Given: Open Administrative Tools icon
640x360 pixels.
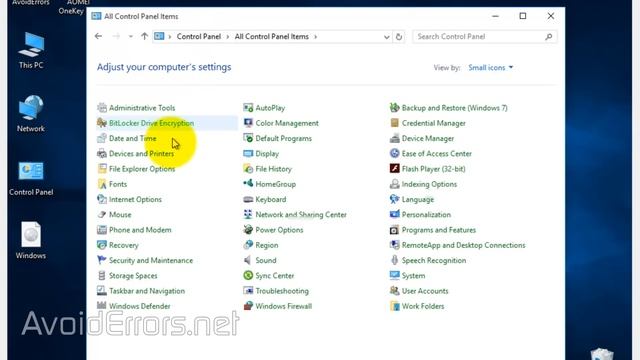Looking at the screenshot, I should (102, 108).
